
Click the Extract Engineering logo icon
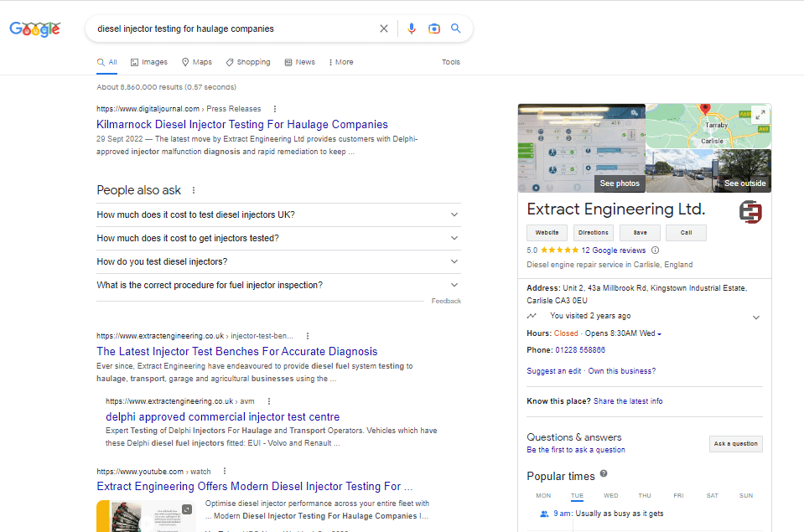pyautogui.click(x=750, y=212)
